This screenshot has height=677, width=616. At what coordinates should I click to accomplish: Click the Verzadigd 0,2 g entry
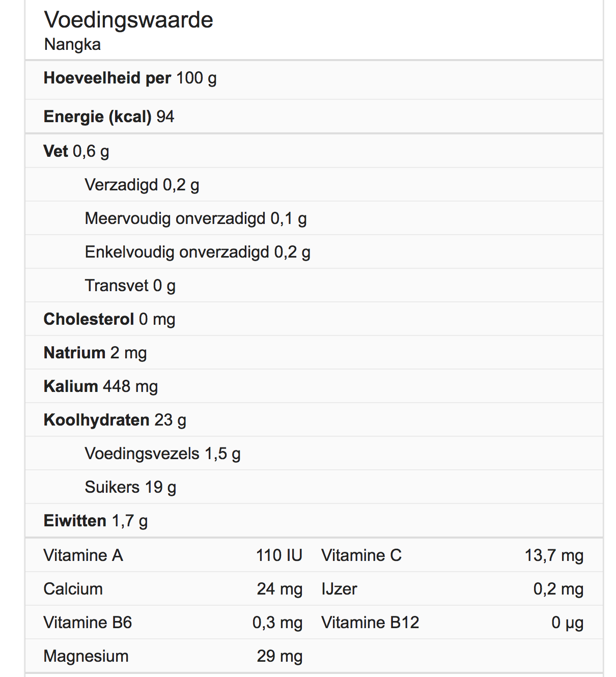click(x=142, y=185)
